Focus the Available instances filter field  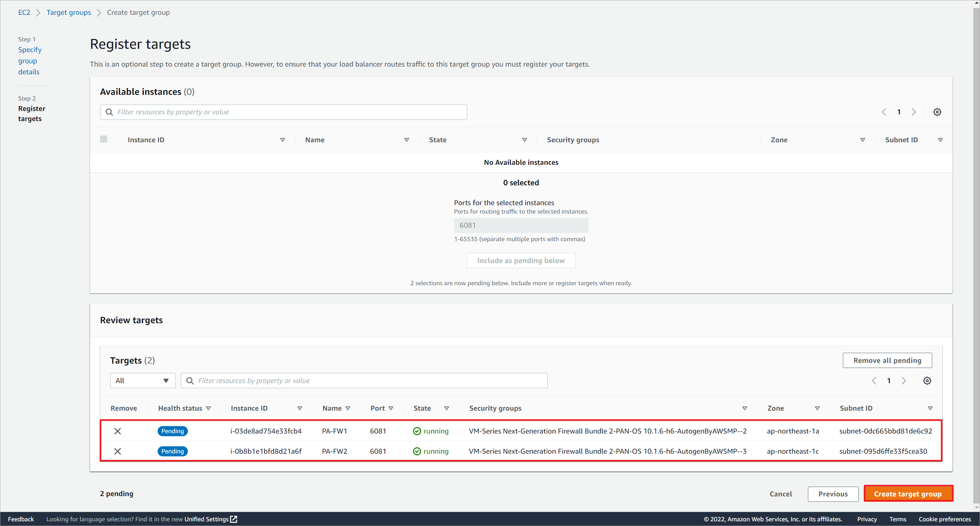(283, 112)
